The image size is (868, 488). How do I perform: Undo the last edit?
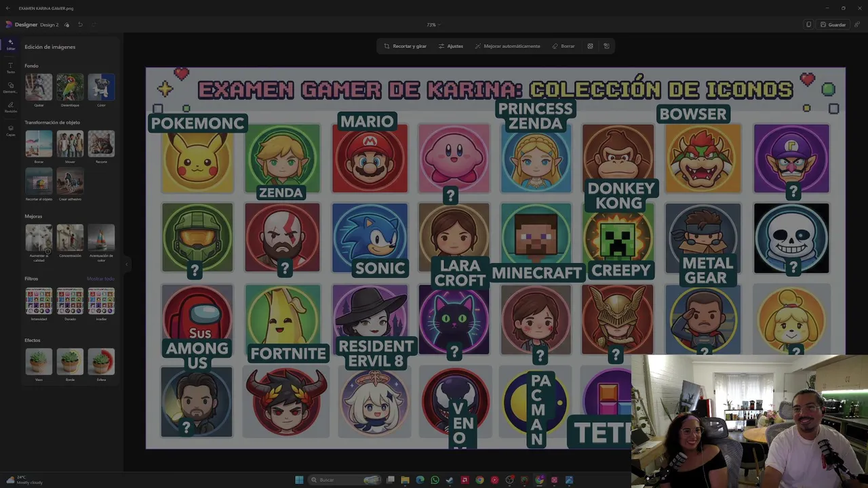[x=80, y=24]
